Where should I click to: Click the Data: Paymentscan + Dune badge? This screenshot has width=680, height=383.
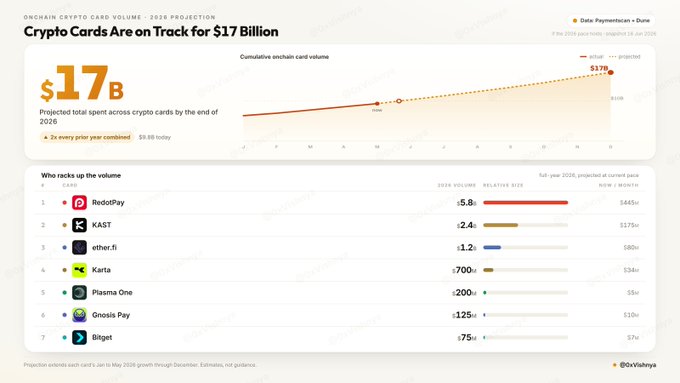pyautogui.click(x=611, y=20)
